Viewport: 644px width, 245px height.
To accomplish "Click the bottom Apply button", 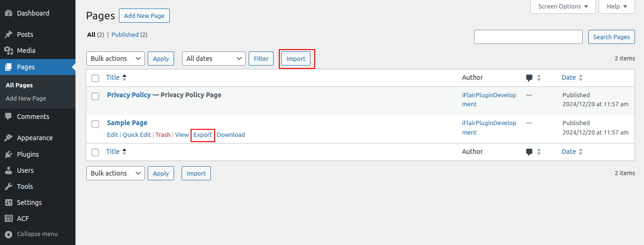I will [x=161, y=173].
